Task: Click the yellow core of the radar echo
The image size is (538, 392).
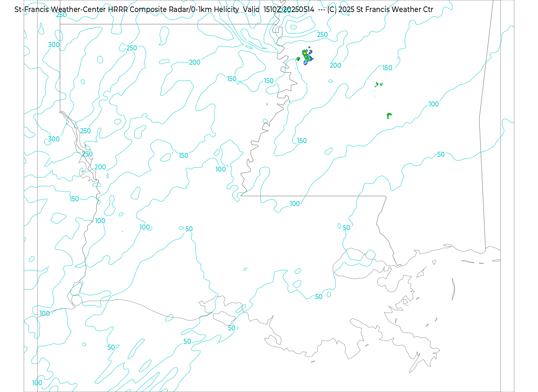Action: pos(305,53)
